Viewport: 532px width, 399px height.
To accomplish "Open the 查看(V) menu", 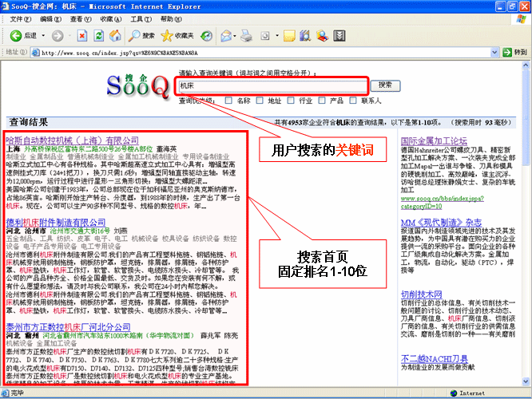I will [x=81, y=19].
